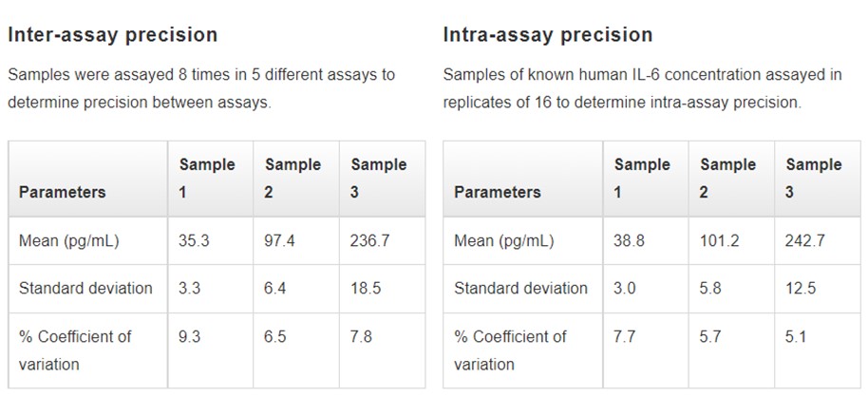Select the 38.8 mean value cell

(629, 241)
